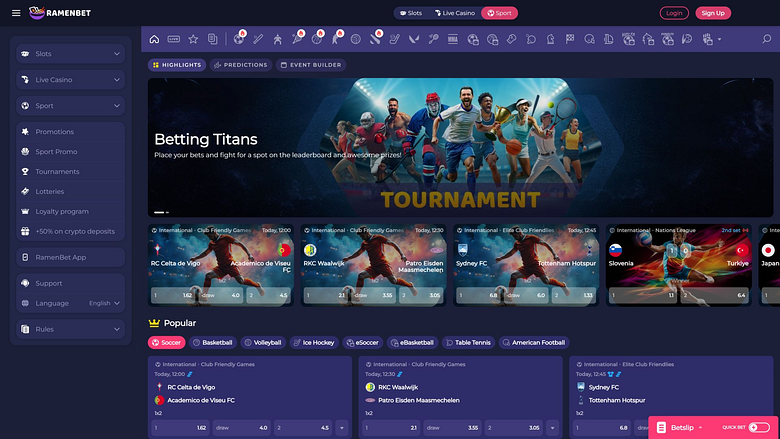Viewport: 780px width, 439px height.
Task: Select chess knight icon in sports bar
Action: [550, 39]
